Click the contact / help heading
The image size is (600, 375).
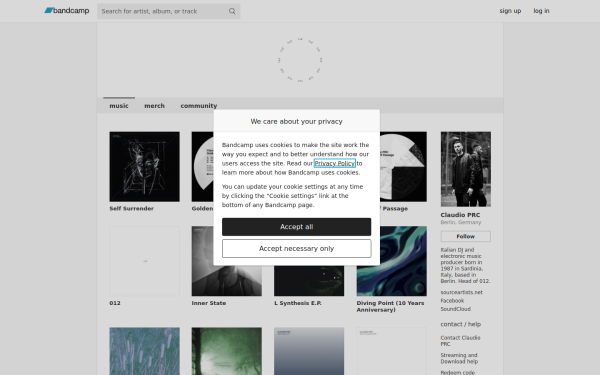click(x=461, y=324)
